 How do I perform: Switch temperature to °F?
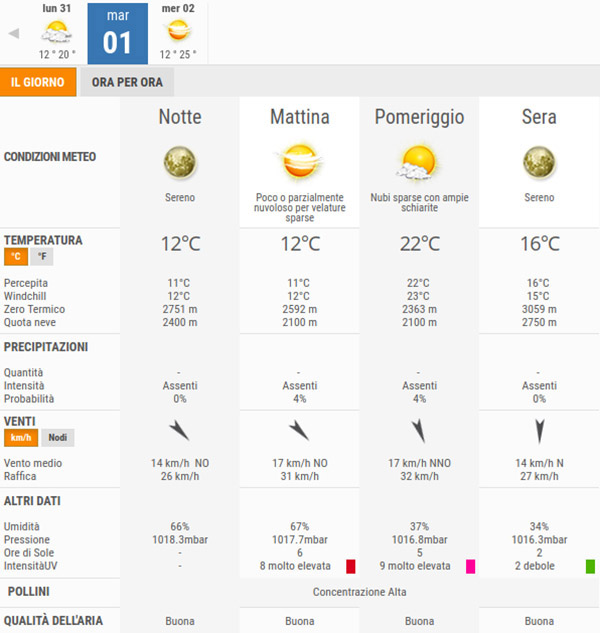[x=42, y=256]
